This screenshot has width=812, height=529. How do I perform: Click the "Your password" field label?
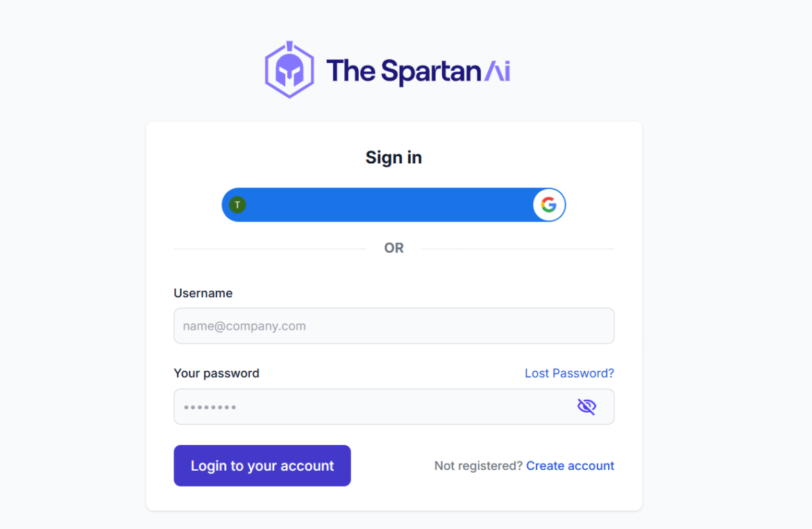[x=217, y=373]
